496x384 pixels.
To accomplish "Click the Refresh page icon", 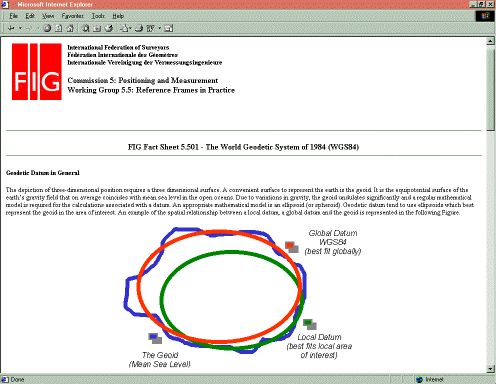I will (58, 28).
